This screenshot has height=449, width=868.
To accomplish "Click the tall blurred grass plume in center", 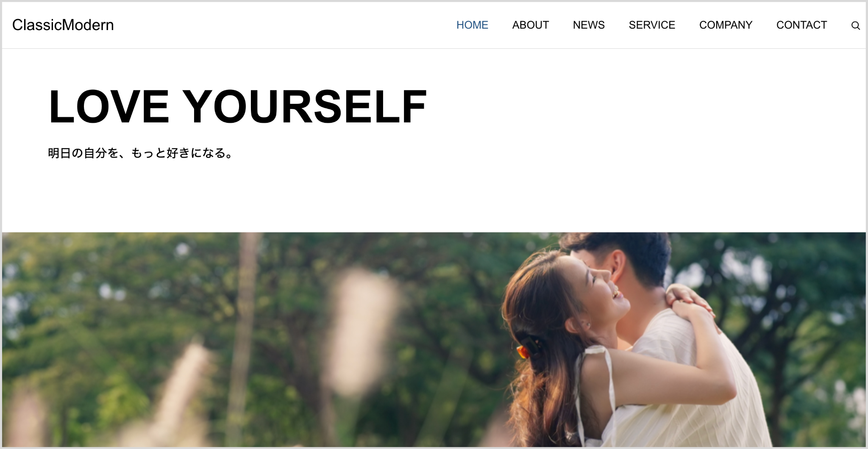I will click(x=362, y=330).
